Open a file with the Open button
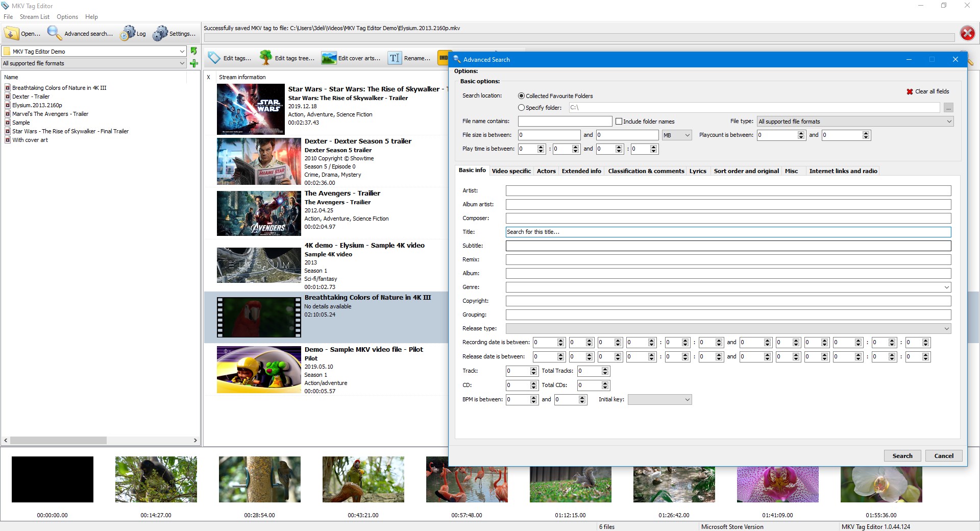The height and width of the screenshot is (531, 980). click(x=22, y=34)
